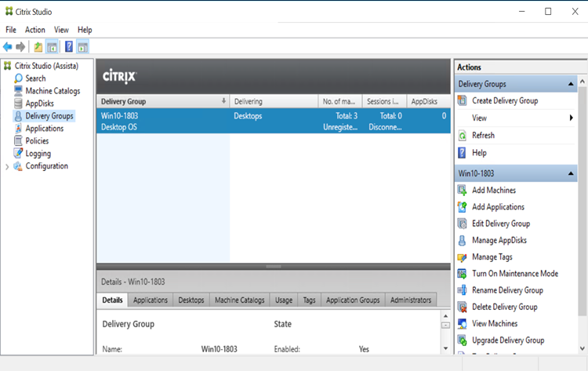Click the Actions pane scrollbar up arrow
The width and height of the screenshot is (588, 371).
[x=582, y=81]
